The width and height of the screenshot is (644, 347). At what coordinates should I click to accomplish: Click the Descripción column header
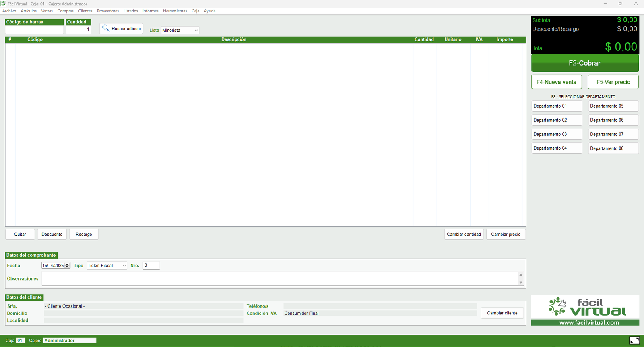(x=234, y=39)
